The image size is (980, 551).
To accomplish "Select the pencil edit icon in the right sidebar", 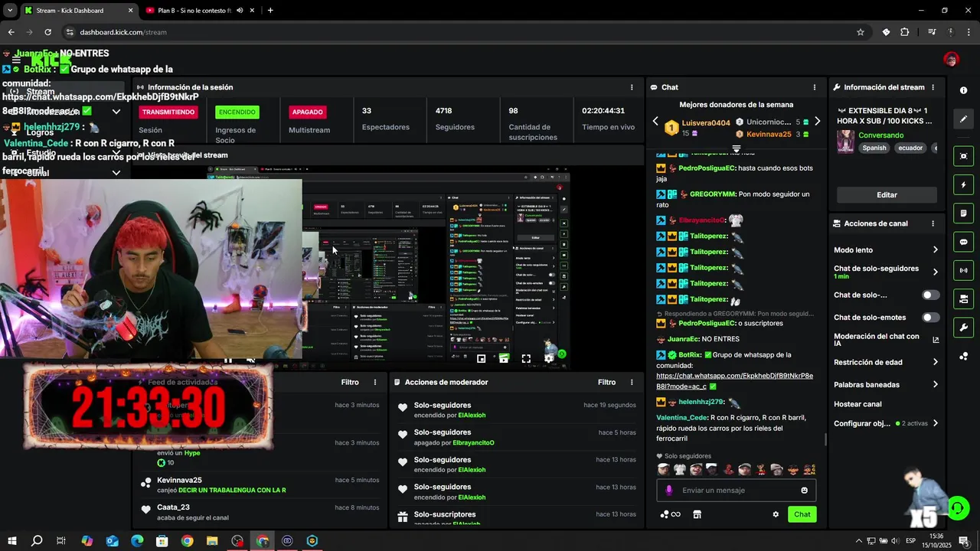I will pyautogui.click(x=963, y=119).
